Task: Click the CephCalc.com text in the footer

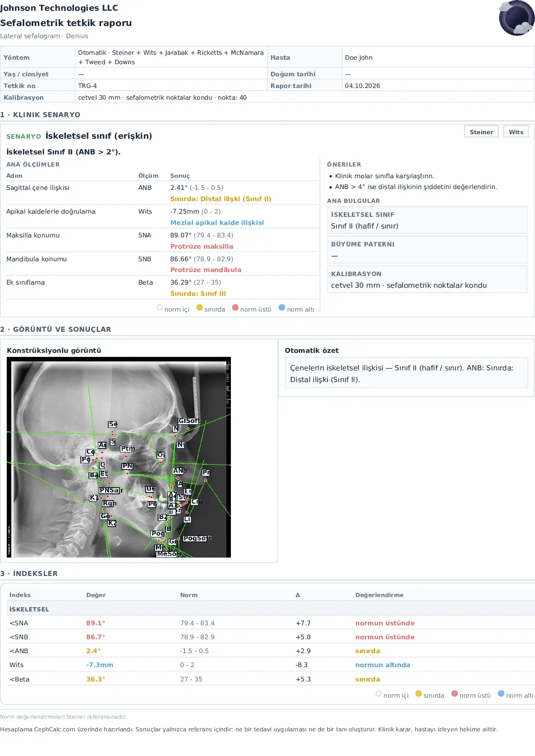Action: pyautogui.click(x=55, y=729)
